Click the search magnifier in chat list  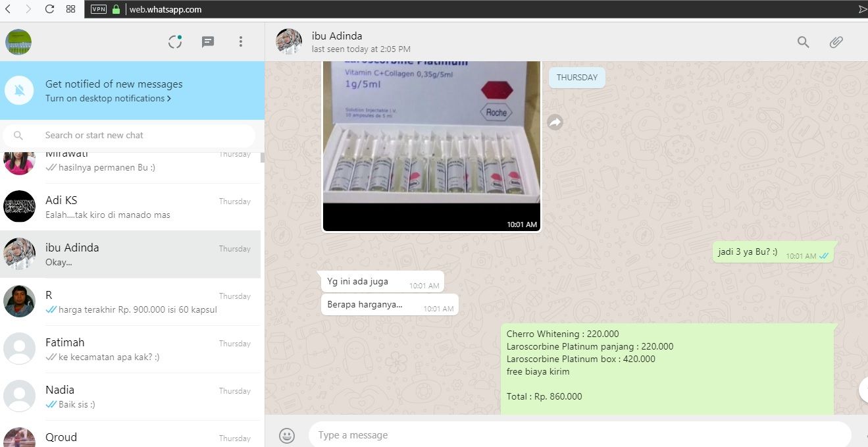click(18, 135)
